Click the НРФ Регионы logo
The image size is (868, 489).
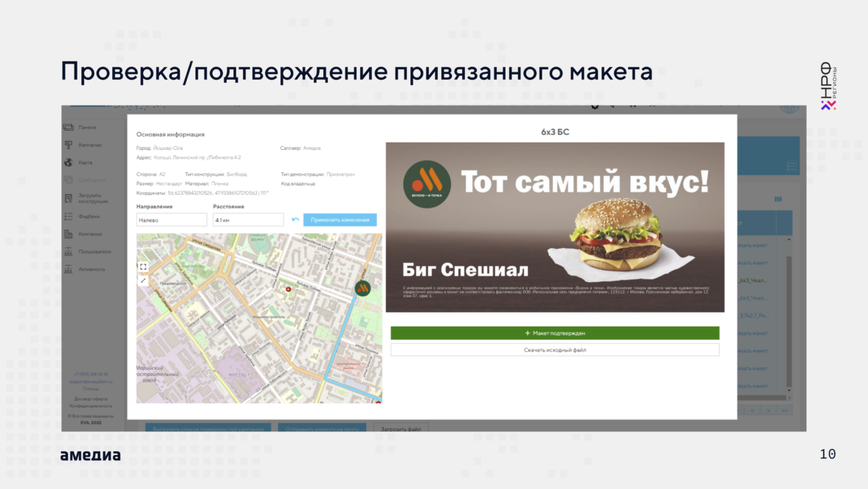click(829, 86)
